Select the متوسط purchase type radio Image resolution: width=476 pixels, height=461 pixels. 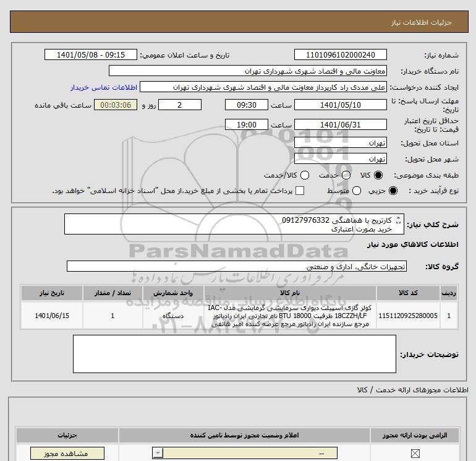pos(357,191)
